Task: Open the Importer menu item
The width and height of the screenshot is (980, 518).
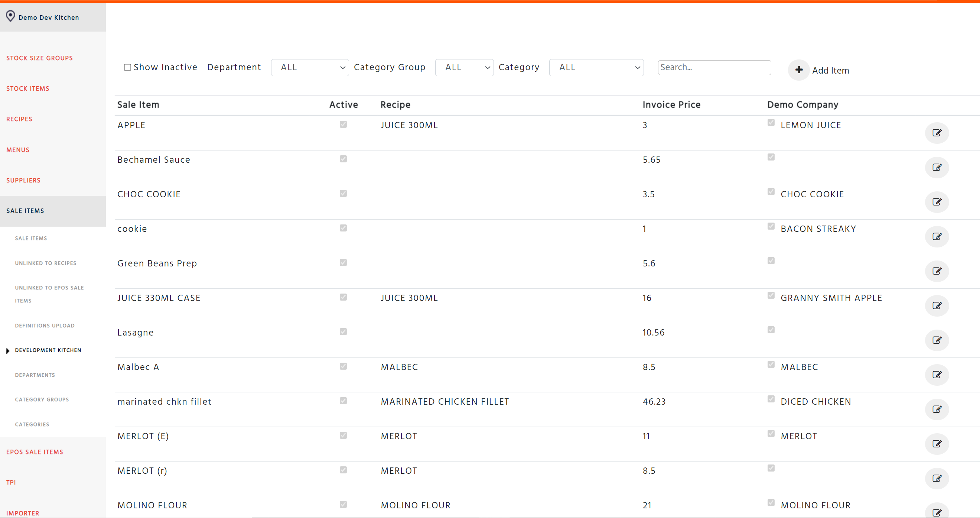Action: point(23,514)
